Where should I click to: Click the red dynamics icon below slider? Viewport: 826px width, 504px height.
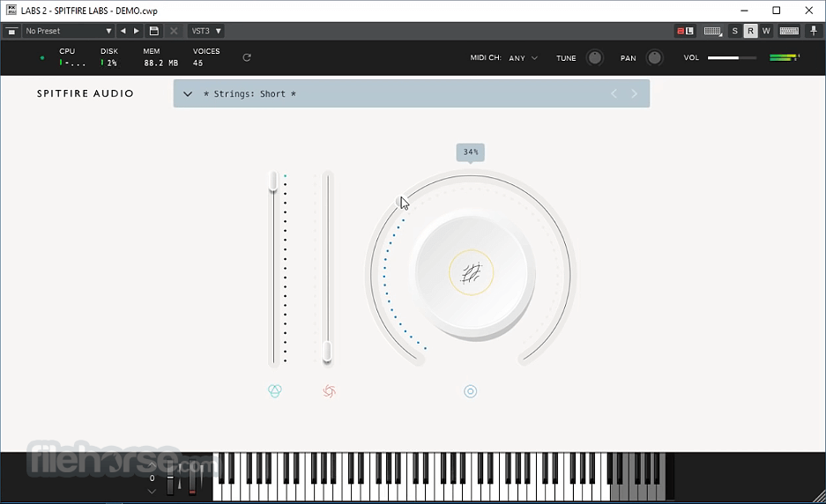point(329,390)
